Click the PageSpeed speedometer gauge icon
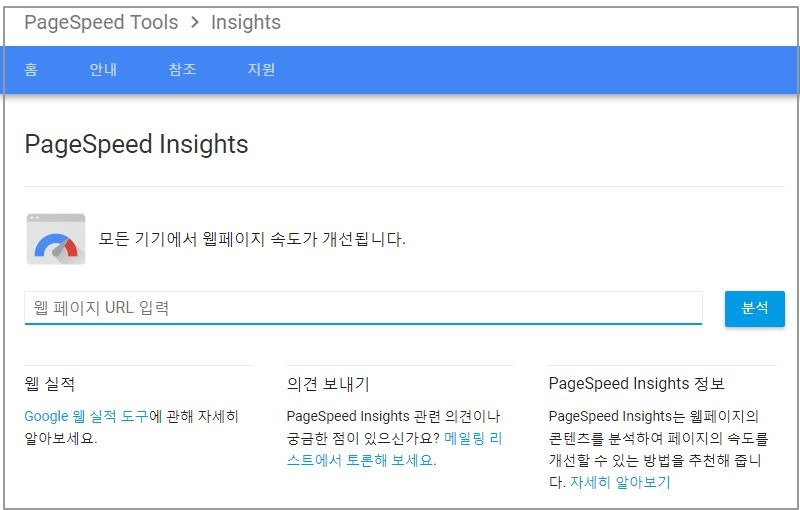 click(56, 239)
